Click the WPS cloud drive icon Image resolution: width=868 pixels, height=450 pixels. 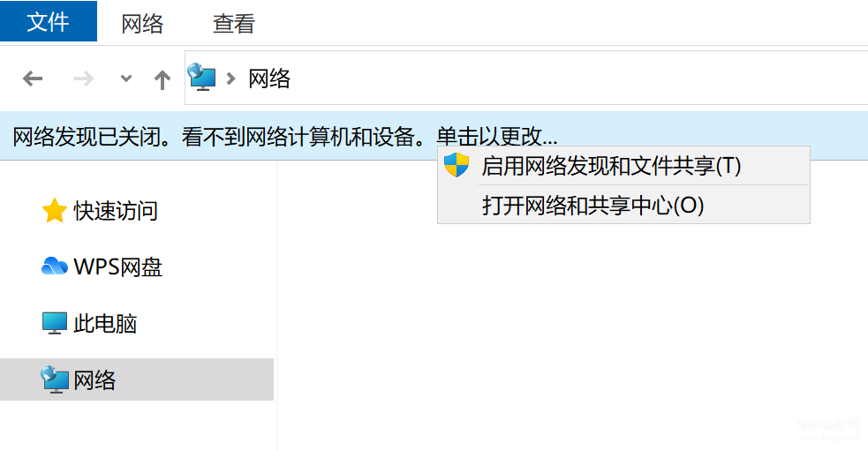pos(54,266)
